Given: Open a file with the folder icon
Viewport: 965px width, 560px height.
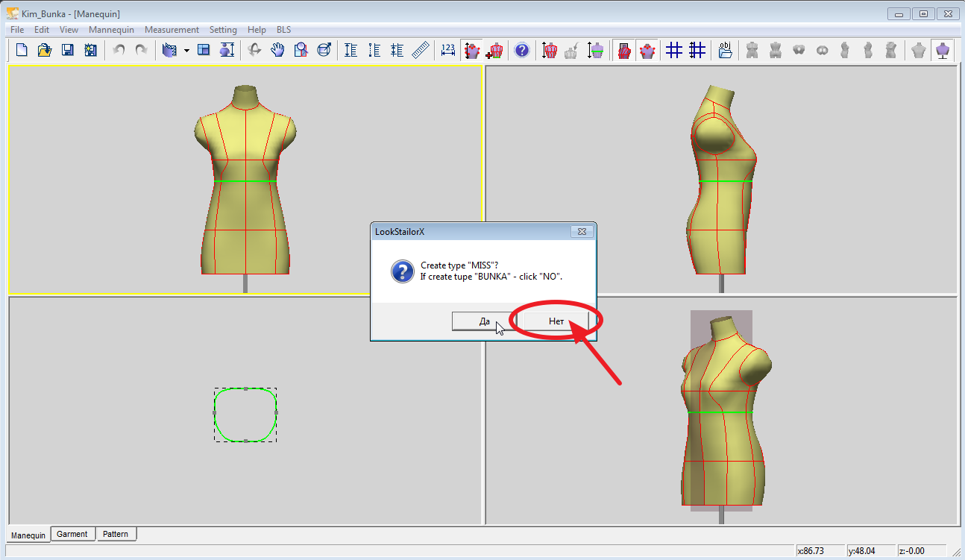Looking at the screenshot, I should (x=44, y=50).
